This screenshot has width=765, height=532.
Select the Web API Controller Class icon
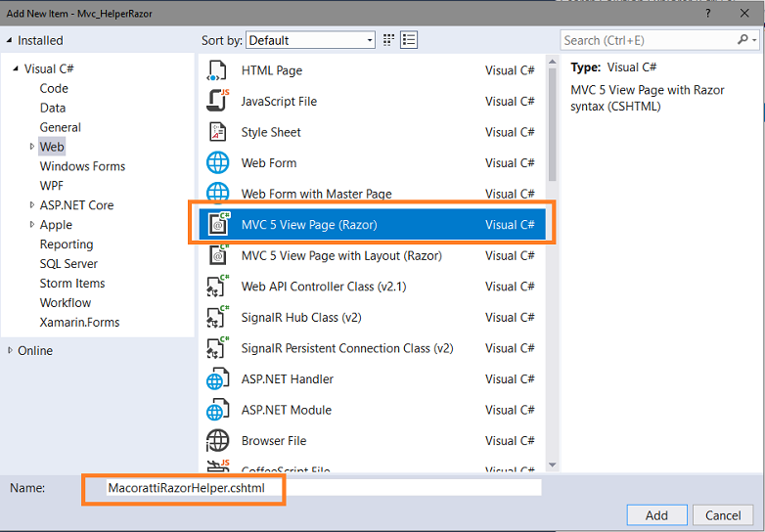(217, 287)
